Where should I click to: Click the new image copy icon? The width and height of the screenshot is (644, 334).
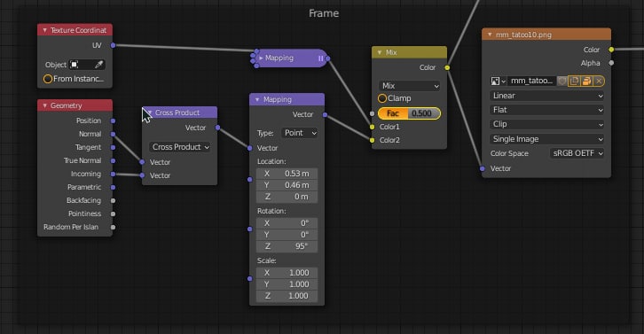pos(574,82)
